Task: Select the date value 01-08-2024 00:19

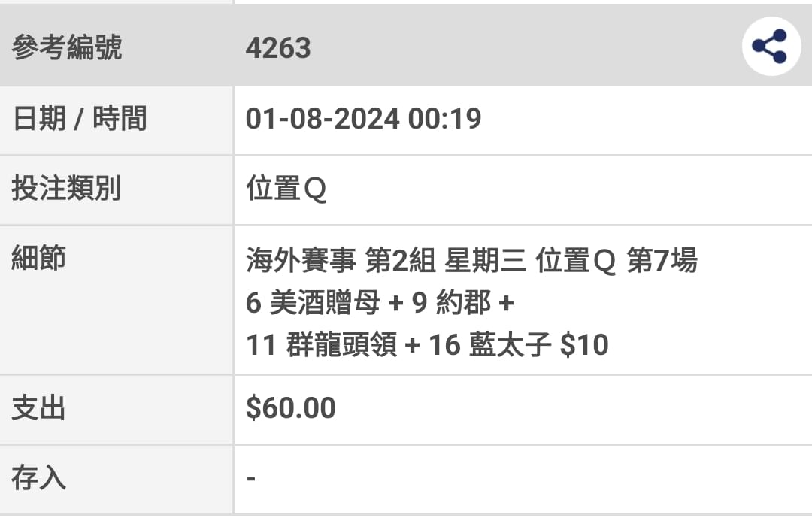Action: click(363, 119)
